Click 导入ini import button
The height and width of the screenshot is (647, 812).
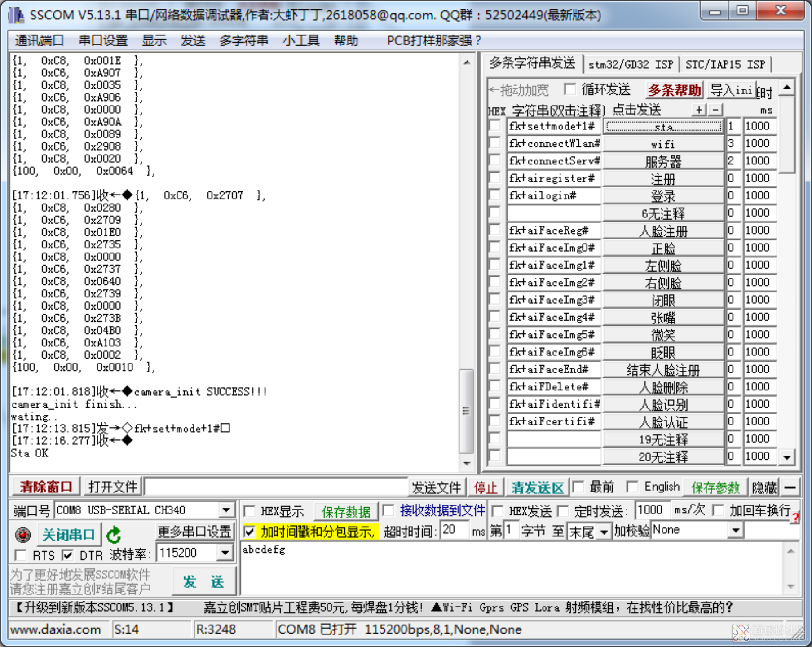click(731, 90)
